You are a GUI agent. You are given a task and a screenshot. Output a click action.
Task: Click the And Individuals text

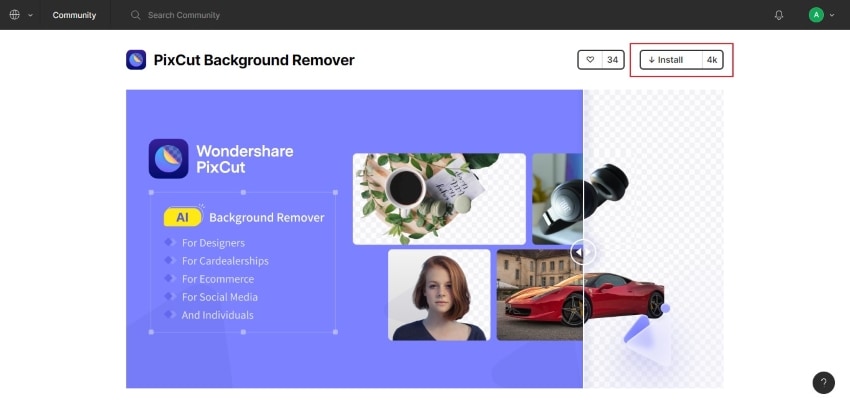click(217, 315)
